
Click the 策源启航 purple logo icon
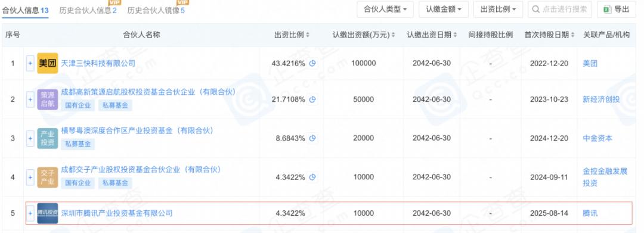(47, 100)
